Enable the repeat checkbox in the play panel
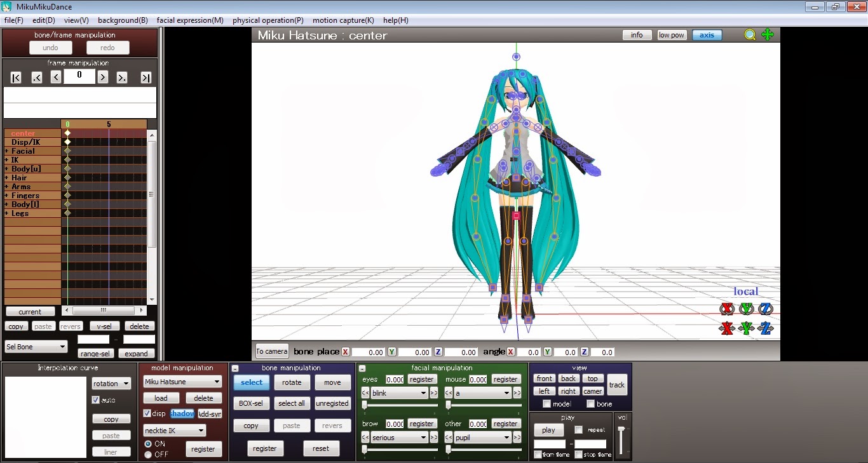The image size is (868, 463). pyautogui.click(x=577, y=429)
